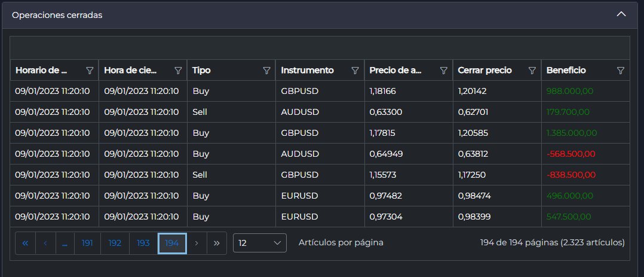Open the items per page dropdown

[259, 243]
